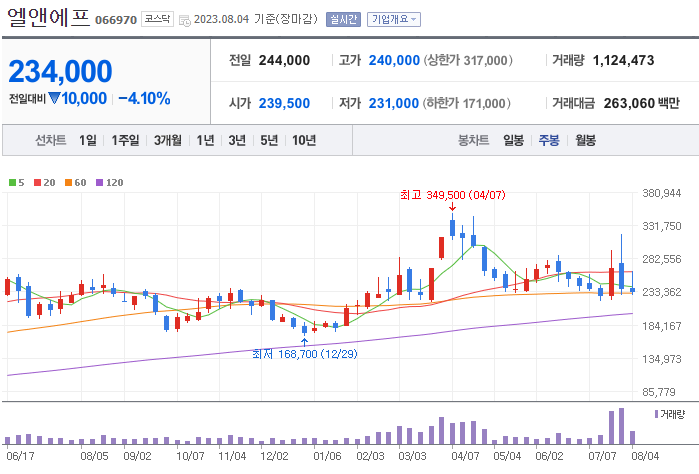
Task: Click the 233,362 price axis label
Action: [662, 292]
